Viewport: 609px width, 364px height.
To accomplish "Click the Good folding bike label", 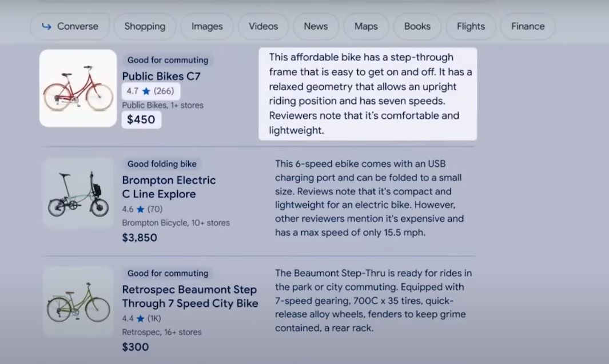I will click(x=162, y=164).
